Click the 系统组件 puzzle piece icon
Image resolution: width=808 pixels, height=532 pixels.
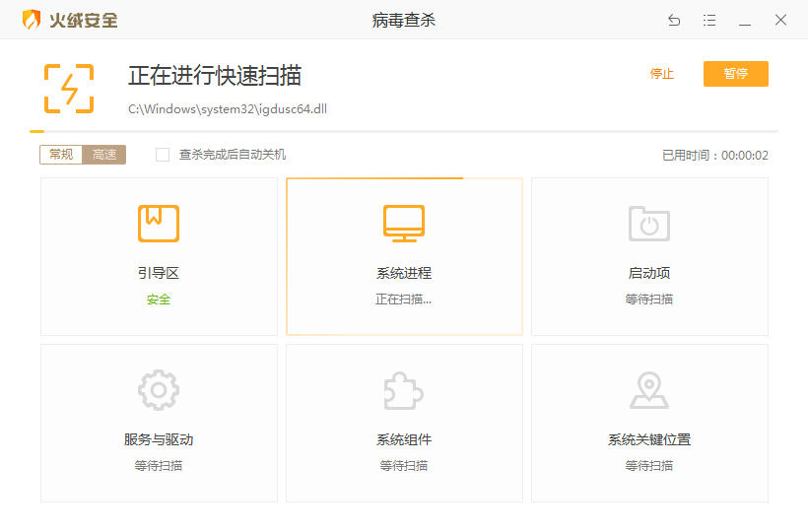click(x=404, y=390)
